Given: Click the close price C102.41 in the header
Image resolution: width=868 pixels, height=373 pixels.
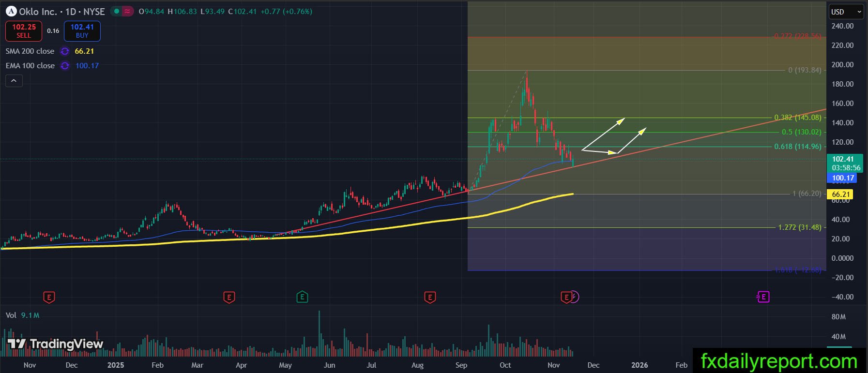Looking at the screenshot, I should [242, 11].
